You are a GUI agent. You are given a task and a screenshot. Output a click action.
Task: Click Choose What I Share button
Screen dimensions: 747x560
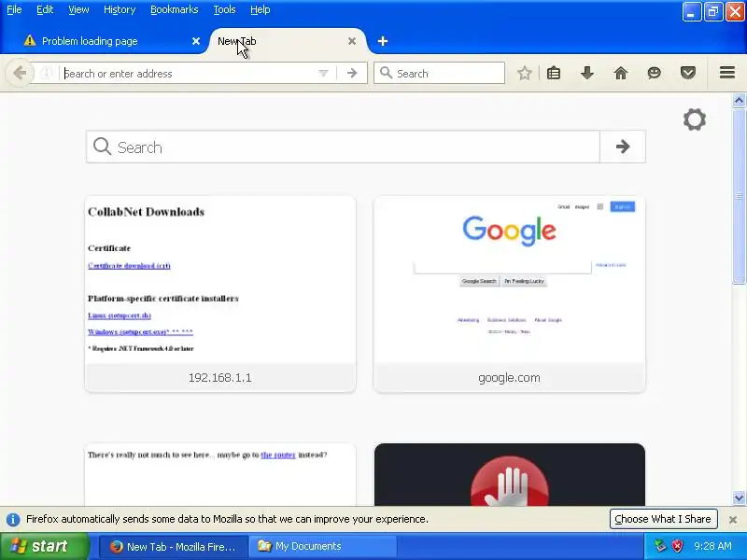pyautogui.click(x=663, y=519)
